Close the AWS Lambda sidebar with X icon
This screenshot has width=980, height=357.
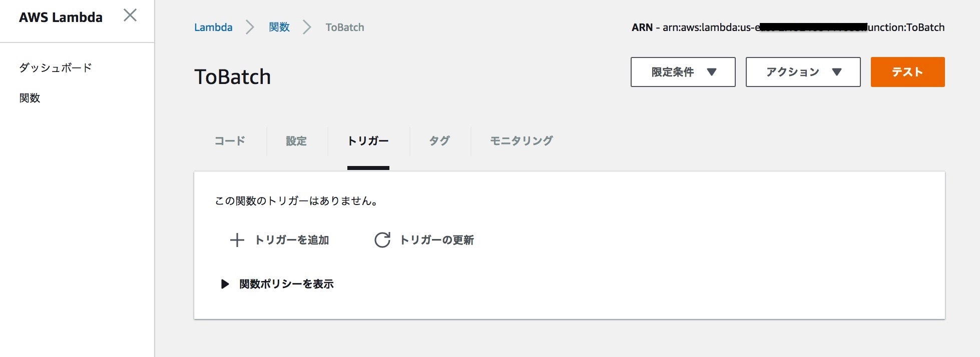click(x=130, y=15)
